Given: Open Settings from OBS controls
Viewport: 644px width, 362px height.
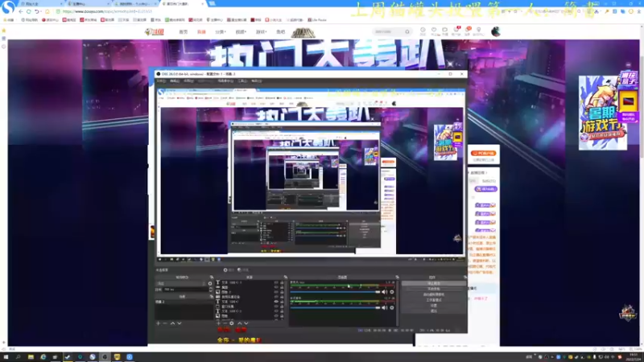Looking at the screenshot, I should [x=434, y=306].
